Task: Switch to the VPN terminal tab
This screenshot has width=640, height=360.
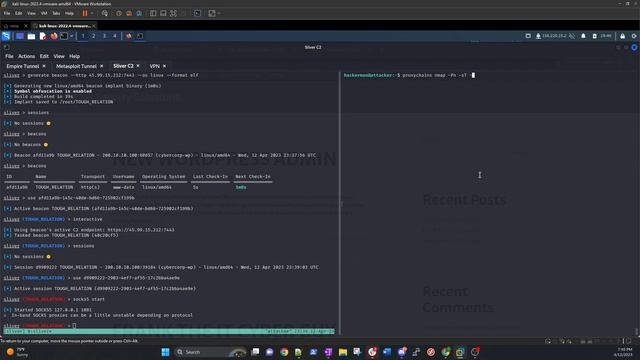Action: point(154,66)
